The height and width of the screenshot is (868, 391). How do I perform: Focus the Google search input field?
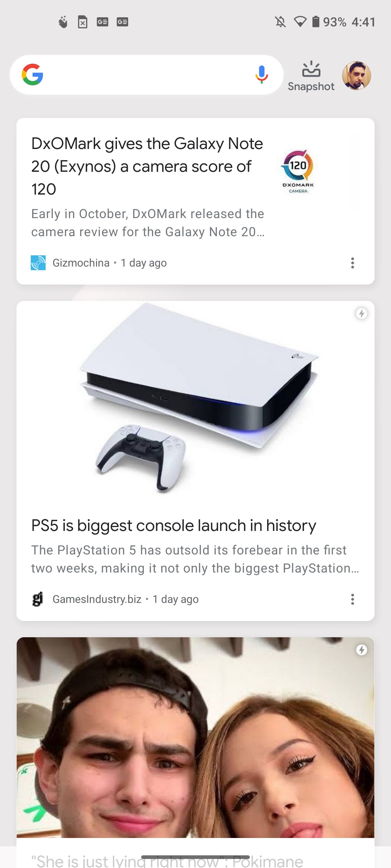[x=146, y=75]
